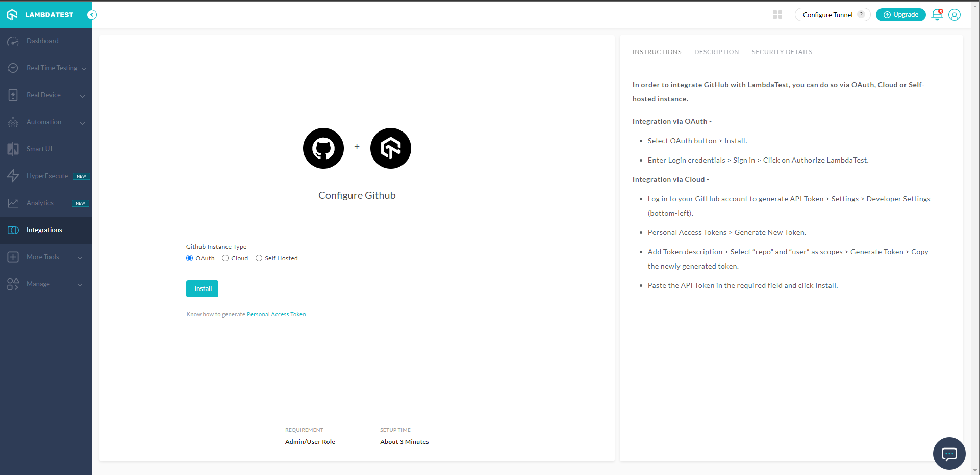Click the "REQUIREMENT" label
This screenshot has width=980, height=475.
tap(305, 430)
